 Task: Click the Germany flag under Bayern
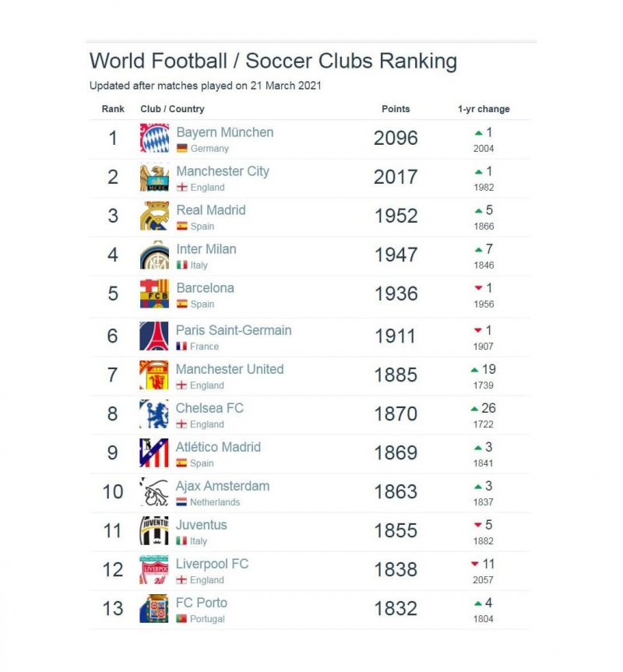[182, 148]
